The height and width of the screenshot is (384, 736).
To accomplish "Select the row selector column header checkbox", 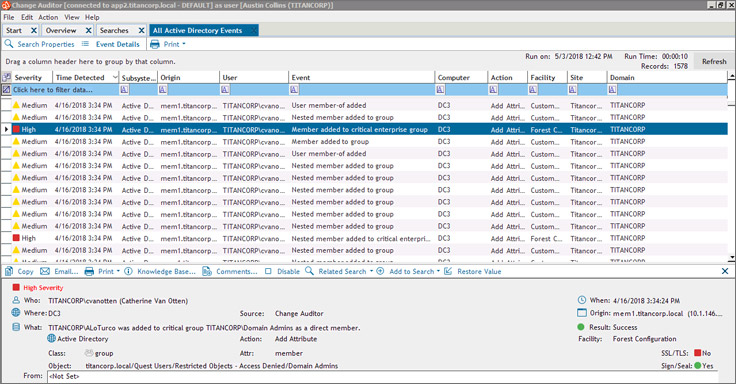I will coord(6,77).
